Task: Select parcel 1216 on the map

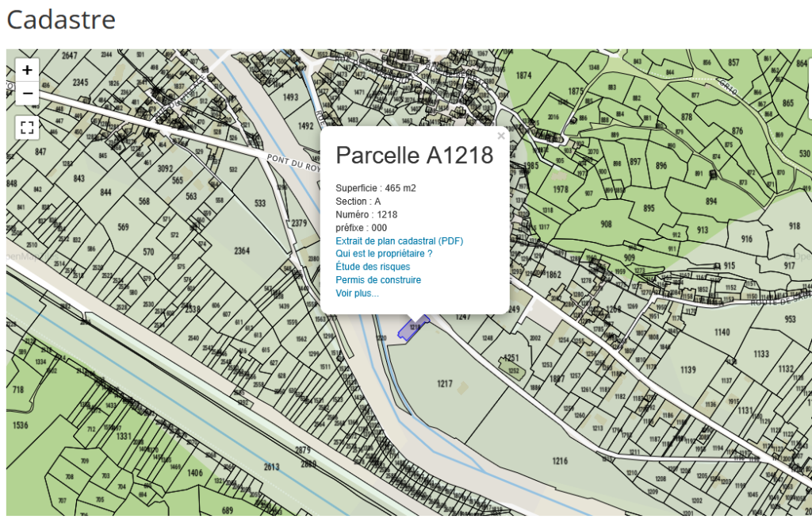Action: click(x=560, y=460)
